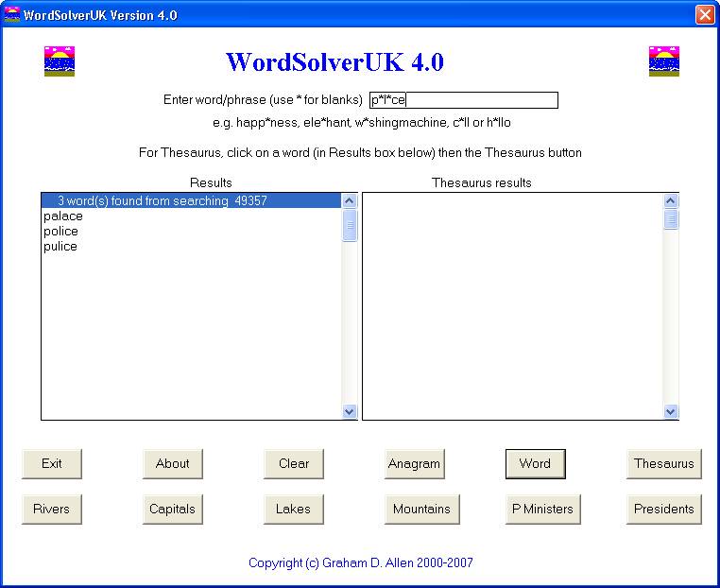Select 'palace' in the Results list
Viewport: 720px width, 588px height.
pyautogui.click(x=63, y=216)
